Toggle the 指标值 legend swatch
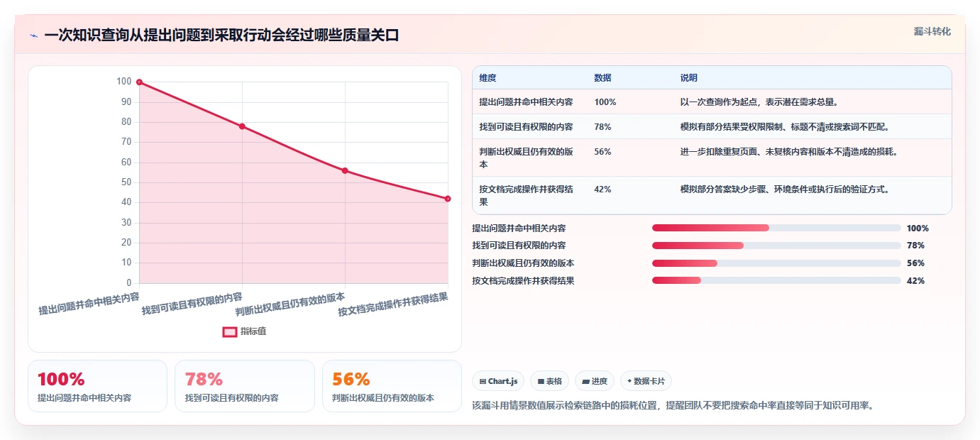 pyautogui.click(x=230, y=331)
